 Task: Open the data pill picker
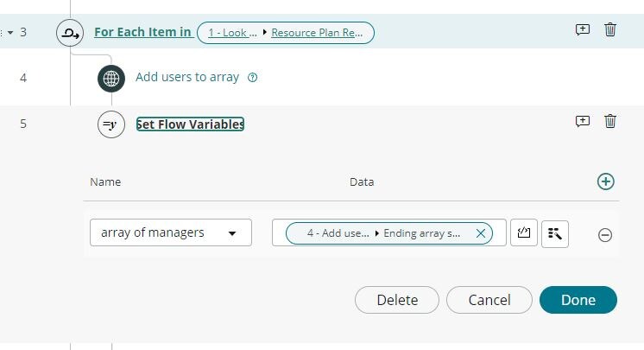(x=555, y=232)
